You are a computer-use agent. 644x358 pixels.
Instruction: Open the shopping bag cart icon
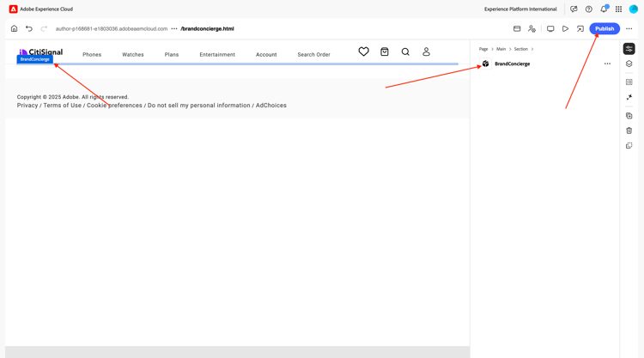pos(385,52)
